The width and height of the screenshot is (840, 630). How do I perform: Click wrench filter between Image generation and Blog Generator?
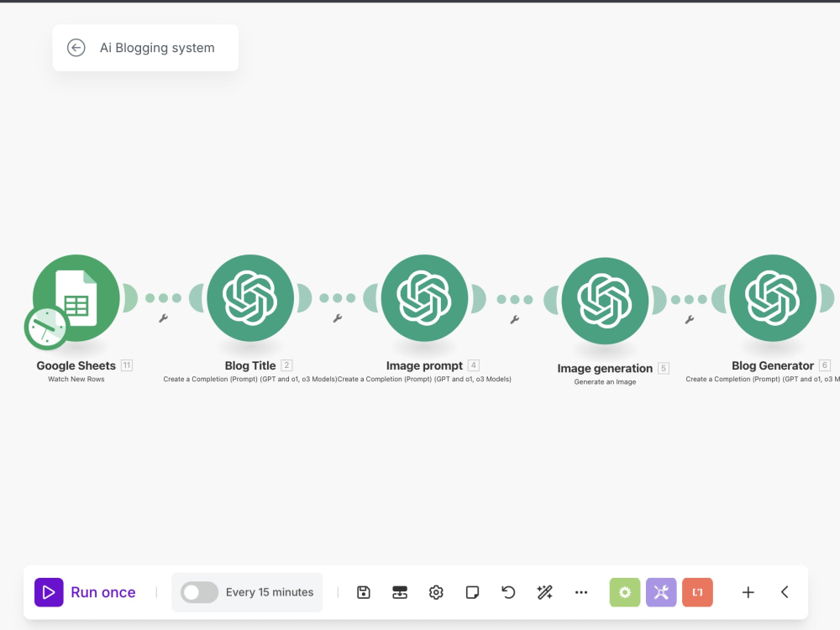click(690, 320)
